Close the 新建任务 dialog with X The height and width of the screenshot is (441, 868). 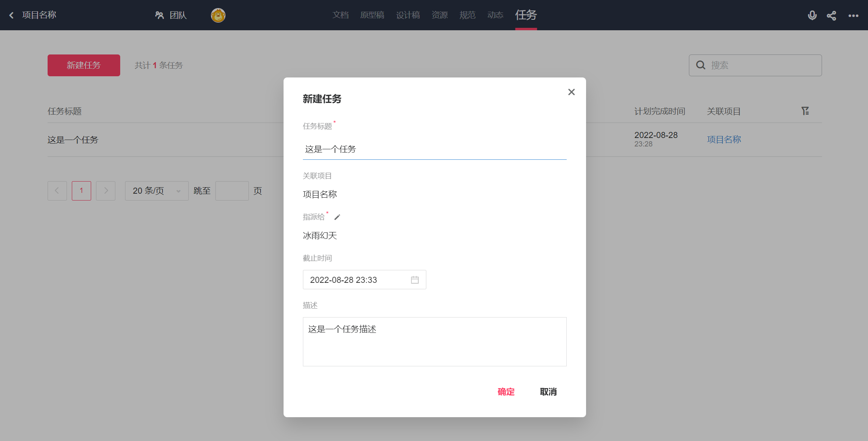click(x=571, y=92)
